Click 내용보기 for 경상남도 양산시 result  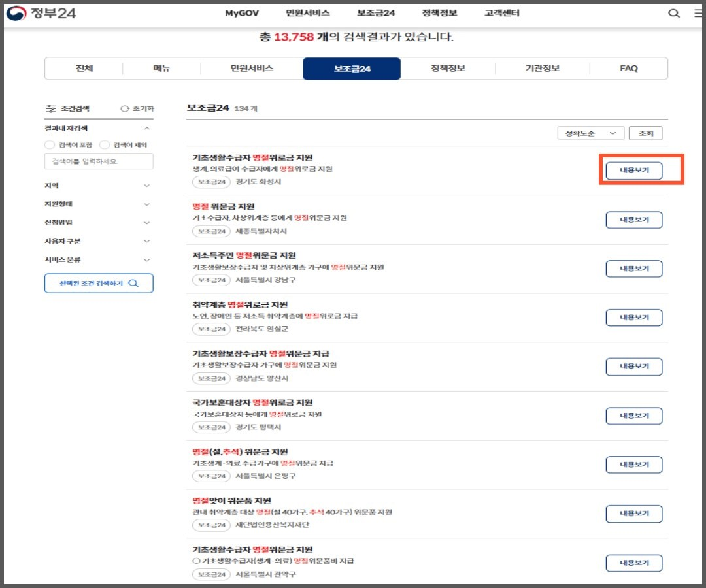tap(634, 367)
